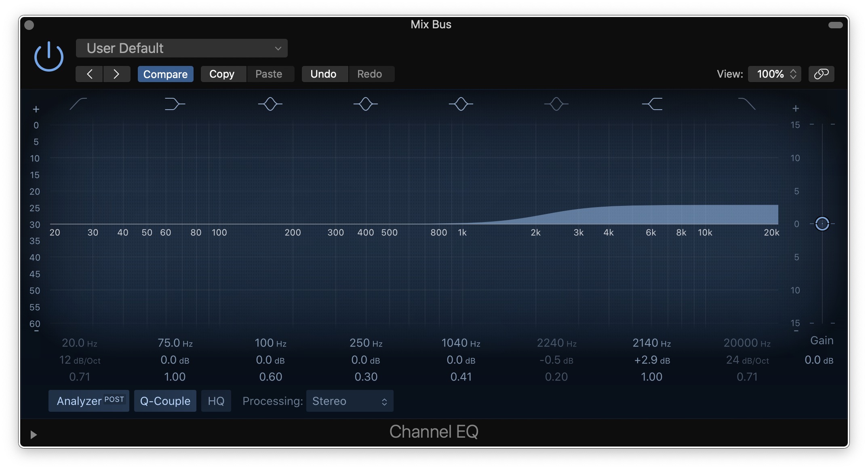This screenshot has width=868, height=470.
Task: Expand the disclosure triangle at bottom left
Action: [x=34, y=435]
